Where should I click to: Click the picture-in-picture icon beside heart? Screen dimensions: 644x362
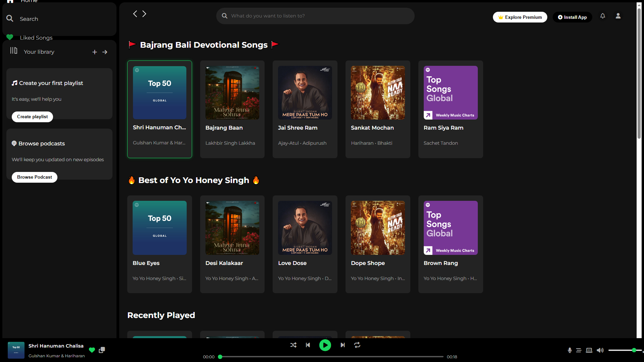click(102, 350)
